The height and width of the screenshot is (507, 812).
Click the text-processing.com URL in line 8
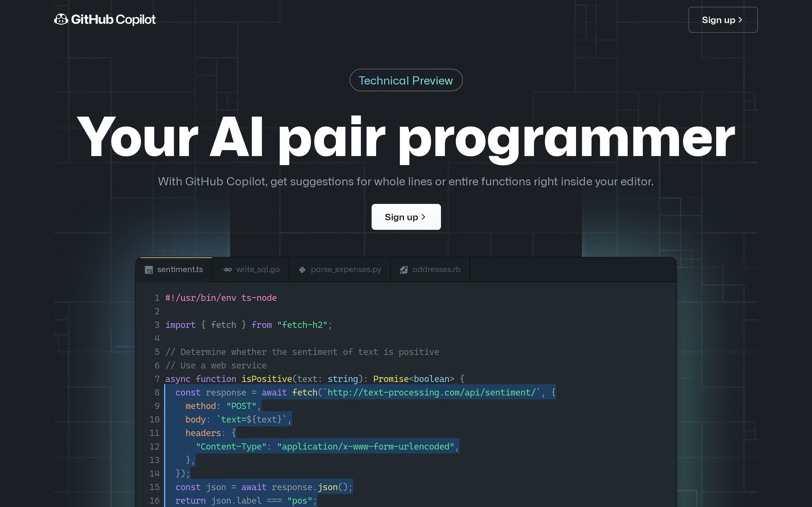click(x=433, y=392)
